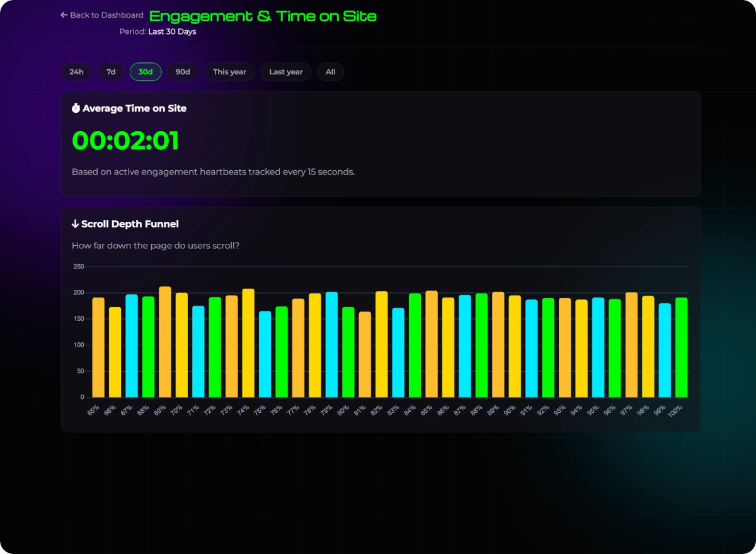Enable the 90d period filter
Viewport: 756px width, 554px height.
[183, 71]
